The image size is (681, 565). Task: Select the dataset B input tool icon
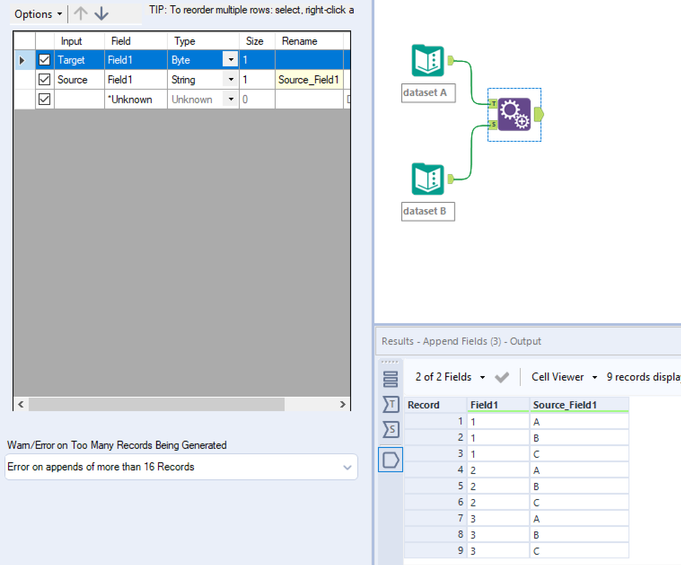(428, 179)
